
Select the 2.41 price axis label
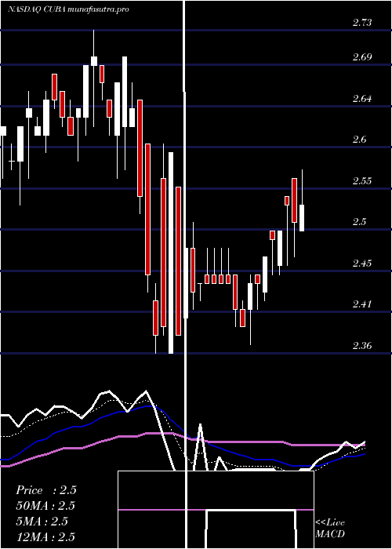click(x=362, y=304)
